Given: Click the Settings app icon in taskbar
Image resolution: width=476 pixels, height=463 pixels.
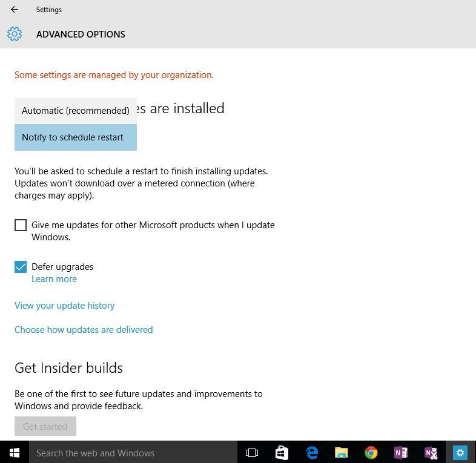Looking at the screenshot, I should pyautogui.click(x=460, y=453).
